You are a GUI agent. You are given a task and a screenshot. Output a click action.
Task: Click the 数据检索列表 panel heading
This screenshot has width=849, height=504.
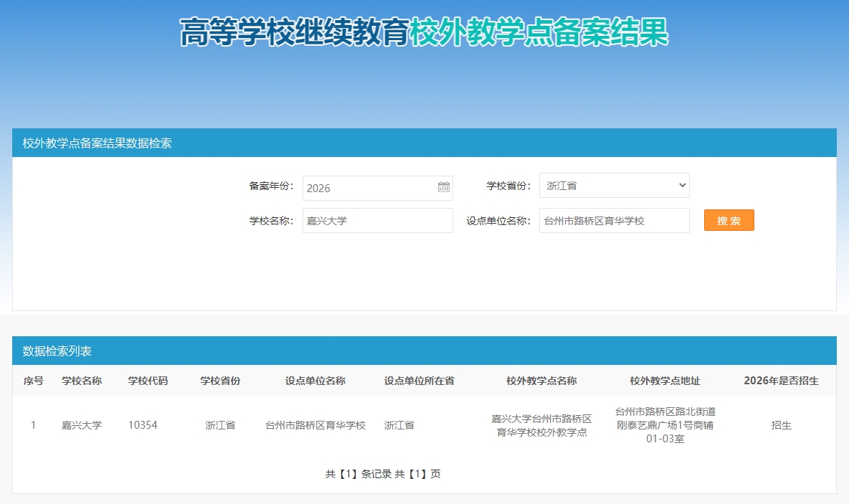tap(57, 351)
